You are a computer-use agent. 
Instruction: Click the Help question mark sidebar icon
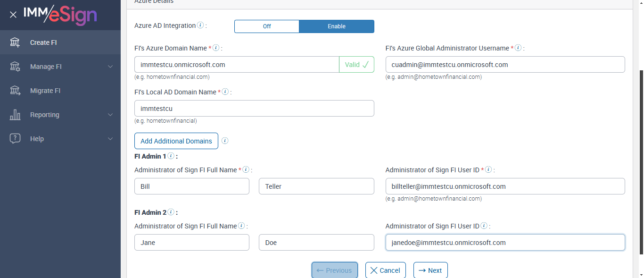pyautogui.click(x=15, y=139)
